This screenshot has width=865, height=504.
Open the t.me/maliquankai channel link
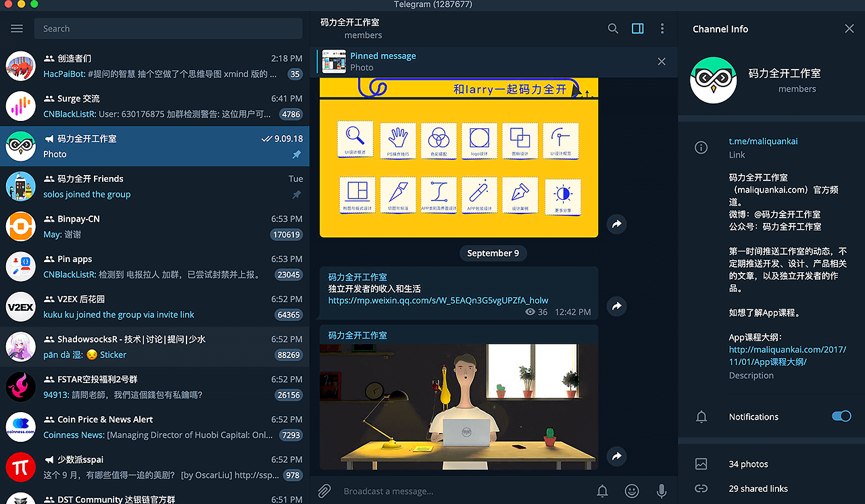763,141
